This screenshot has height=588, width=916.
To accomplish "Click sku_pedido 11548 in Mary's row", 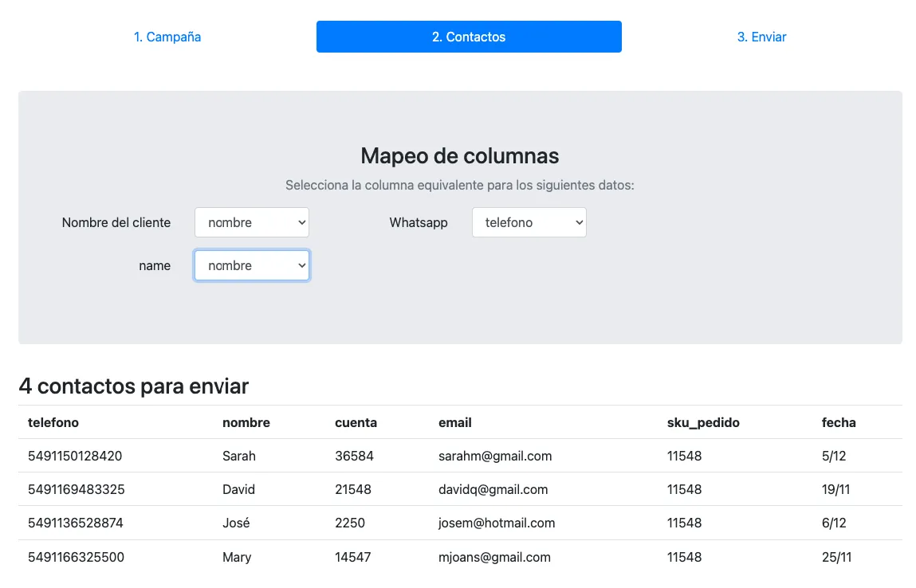I will (x=684, y=557).
